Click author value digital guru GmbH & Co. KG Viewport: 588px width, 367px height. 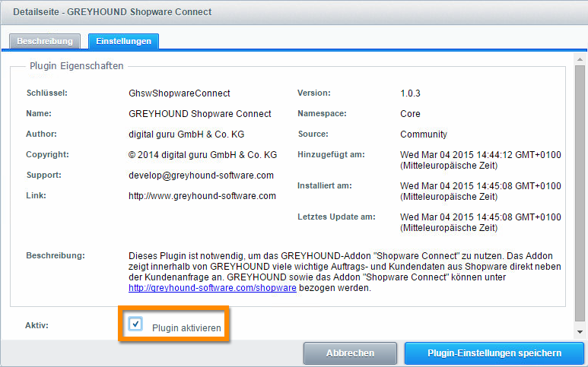(x=186, y=134)
